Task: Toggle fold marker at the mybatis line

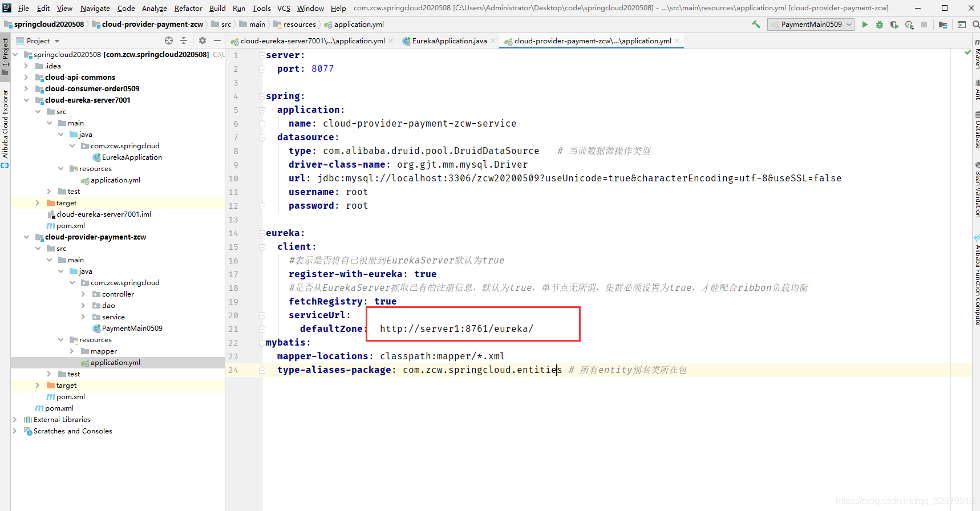Action: click(x=262, y=343)
